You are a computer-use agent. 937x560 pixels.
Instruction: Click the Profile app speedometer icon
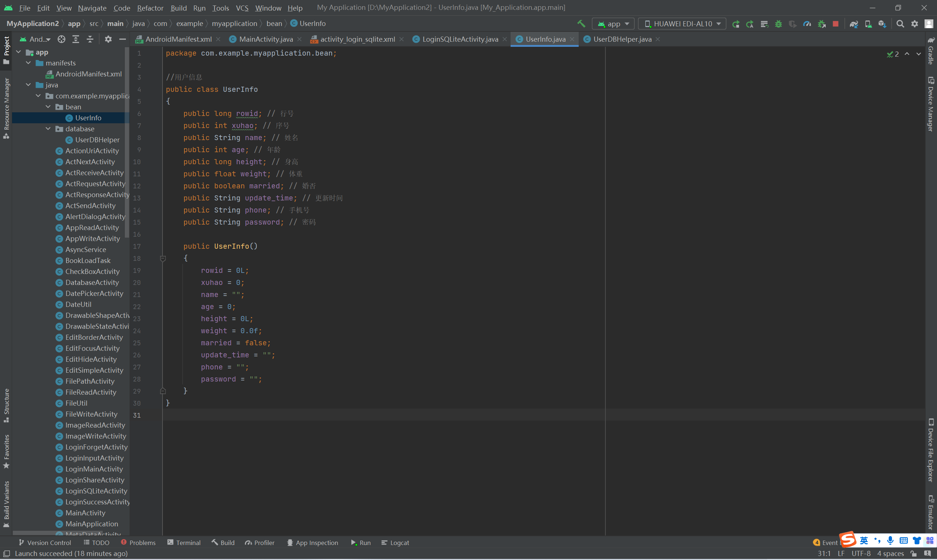click(807, 24)
